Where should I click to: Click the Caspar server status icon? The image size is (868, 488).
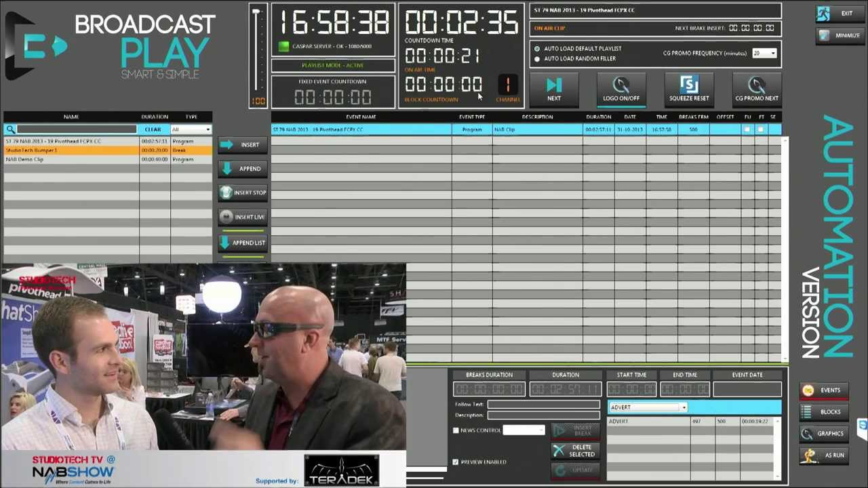(x=284, y=46)
